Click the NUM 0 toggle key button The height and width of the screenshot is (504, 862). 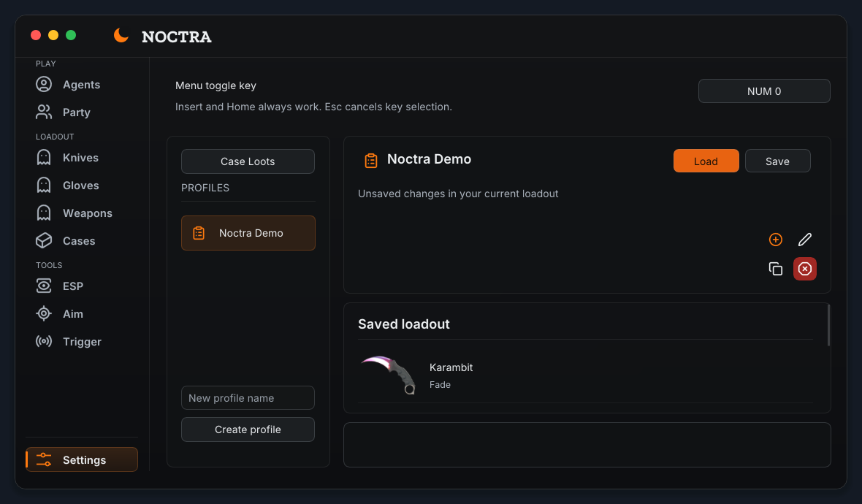coord(764,91)
